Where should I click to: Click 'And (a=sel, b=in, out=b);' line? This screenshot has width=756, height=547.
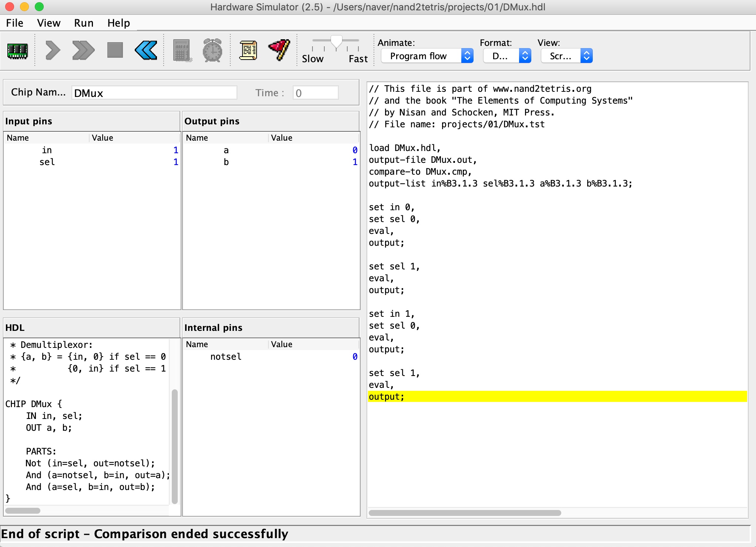pyautogui.click(x=90, y=487)
